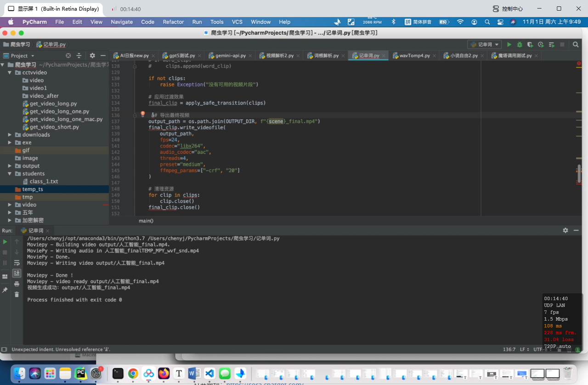The image size is (588, 385).
Task: Select get_video_short.py in project tree
Action: click(54, 127)
